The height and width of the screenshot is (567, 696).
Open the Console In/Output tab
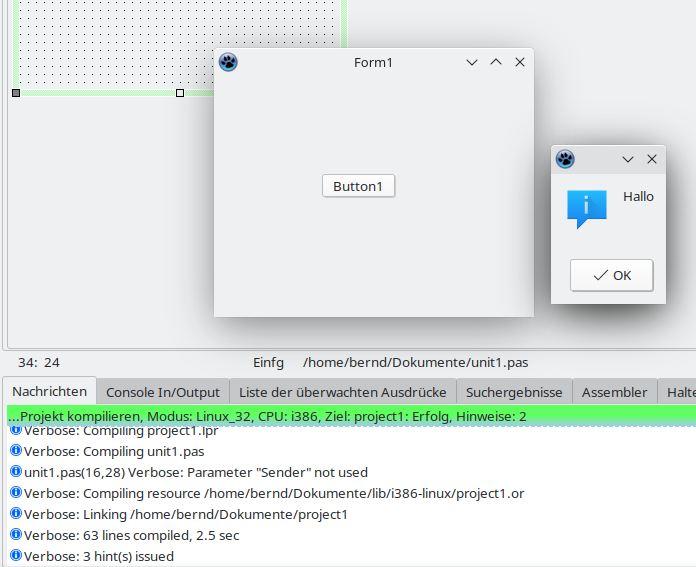click(163, 393)
